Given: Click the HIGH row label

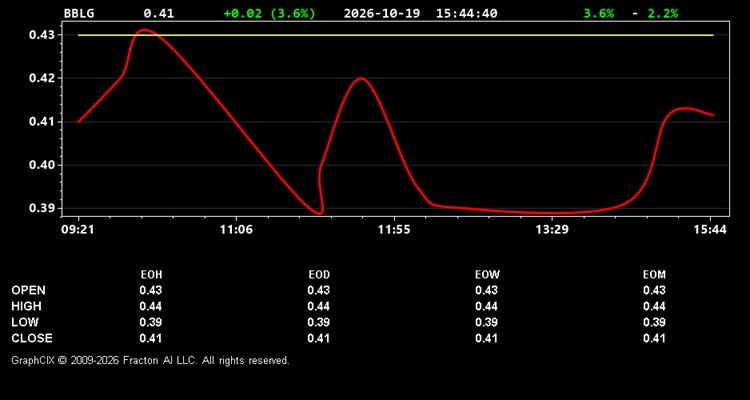Looking at the screenshot, I should tap(26, 306).
